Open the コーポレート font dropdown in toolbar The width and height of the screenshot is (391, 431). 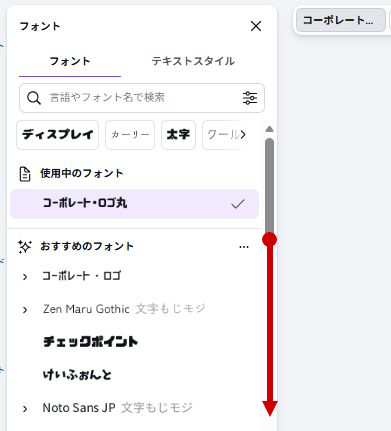pyautogui.click(x=341, y=20)
